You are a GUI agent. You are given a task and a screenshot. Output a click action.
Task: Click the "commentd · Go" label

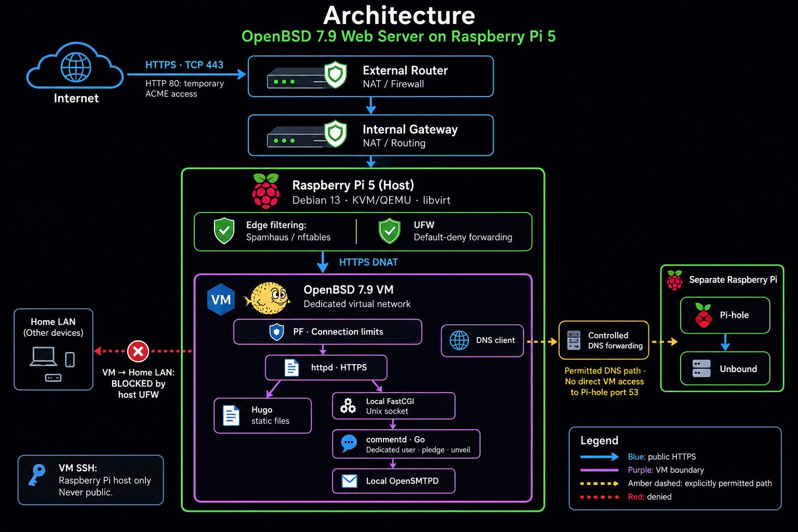(395, 440)
